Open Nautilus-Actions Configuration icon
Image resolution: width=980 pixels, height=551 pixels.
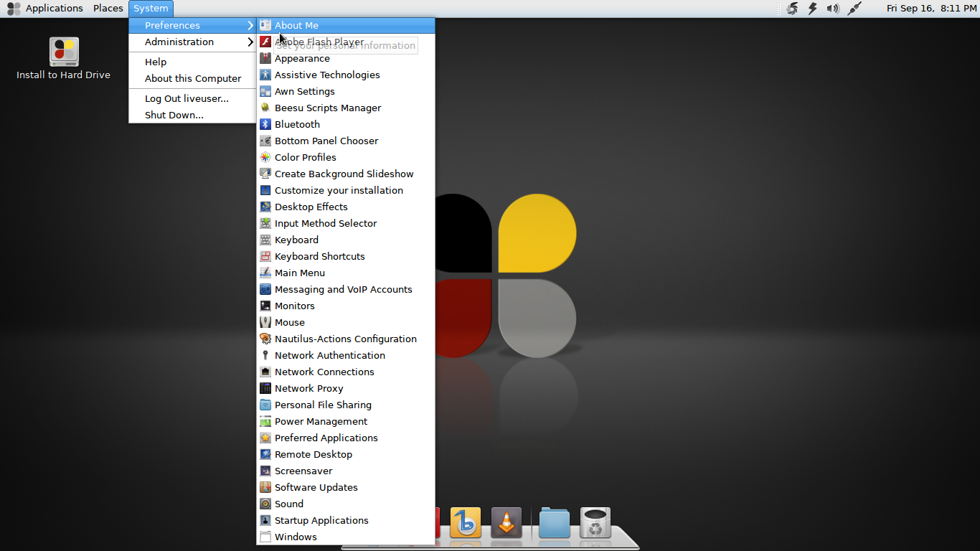point(265,339)
